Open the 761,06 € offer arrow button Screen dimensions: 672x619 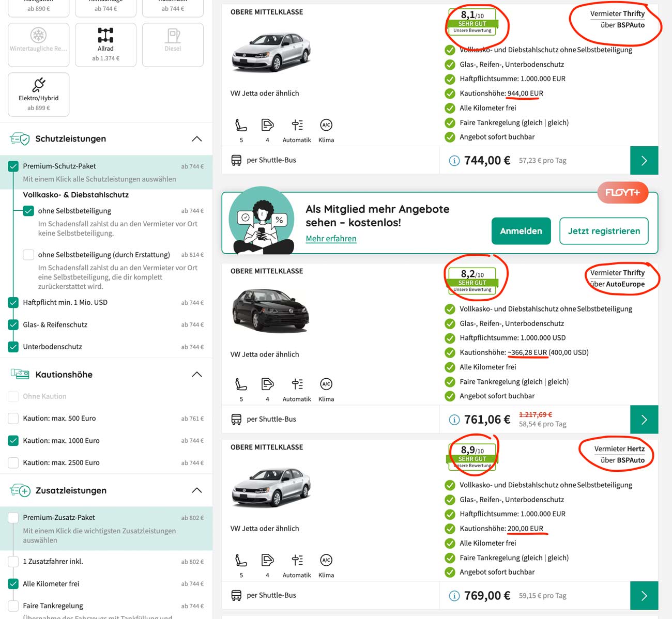pos(644,420)
